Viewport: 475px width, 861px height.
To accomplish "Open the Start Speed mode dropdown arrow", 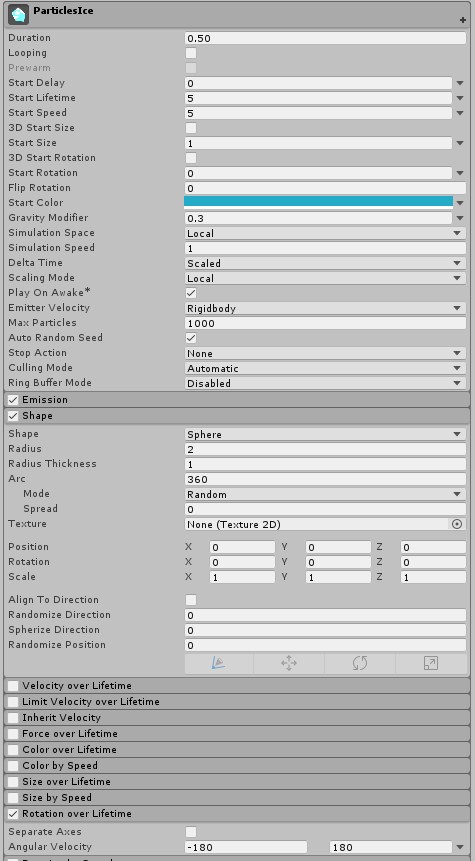I will pyautogui.click(x=460, y=113).
